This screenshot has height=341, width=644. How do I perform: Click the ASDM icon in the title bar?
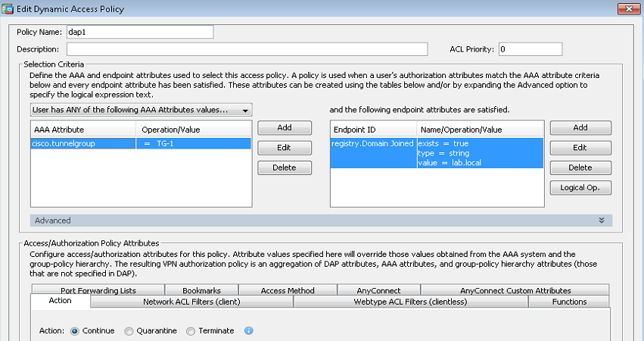8,8
